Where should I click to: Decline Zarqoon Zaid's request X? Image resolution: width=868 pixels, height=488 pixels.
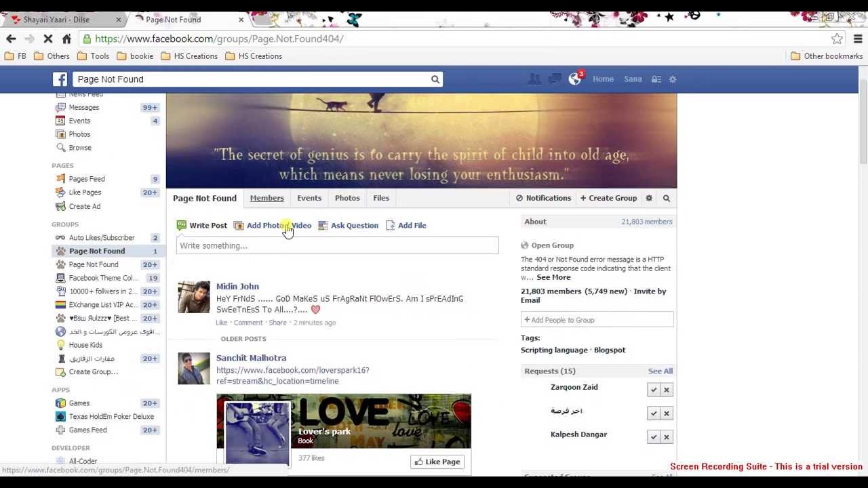667,390
